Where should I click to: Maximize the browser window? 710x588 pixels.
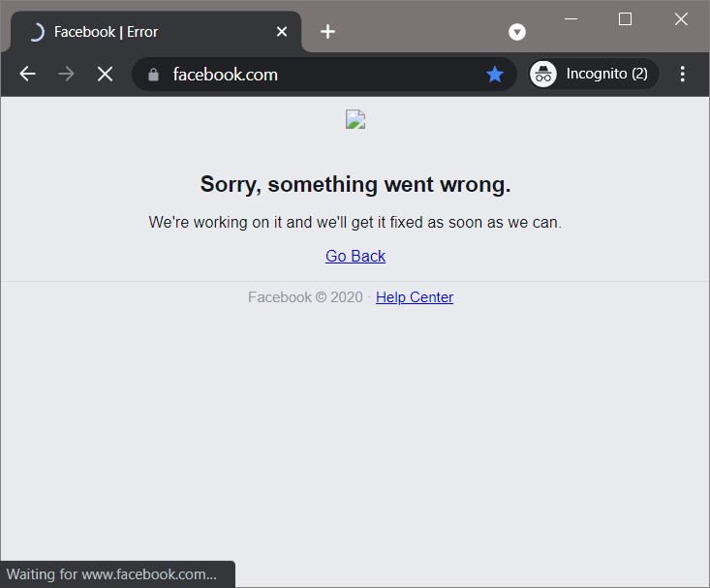coord(625,19)
